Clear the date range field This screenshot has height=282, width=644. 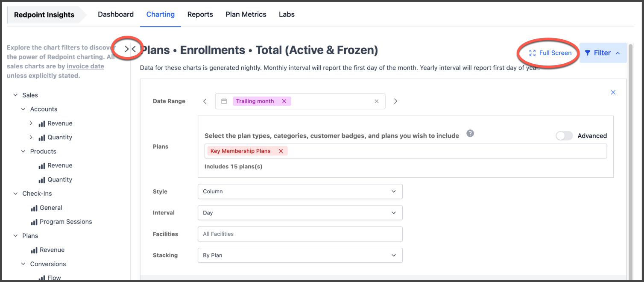pyautogui.click(x=376, y=101)
